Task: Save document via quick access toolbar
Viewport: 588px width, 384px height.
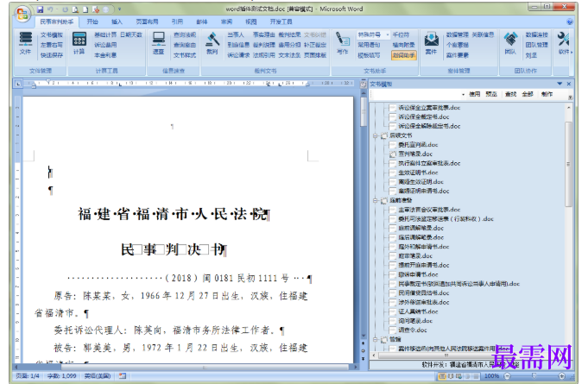Action: [40, 9]
